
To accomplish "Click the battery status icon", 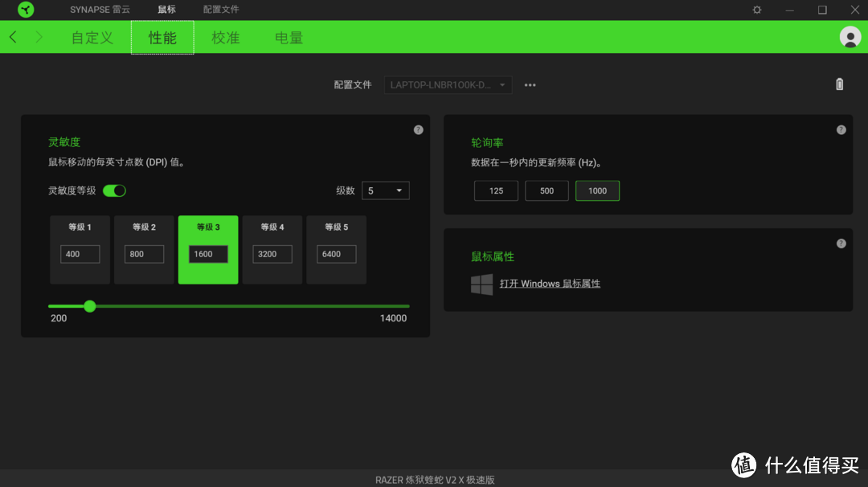I will click(x=839, y=84).
